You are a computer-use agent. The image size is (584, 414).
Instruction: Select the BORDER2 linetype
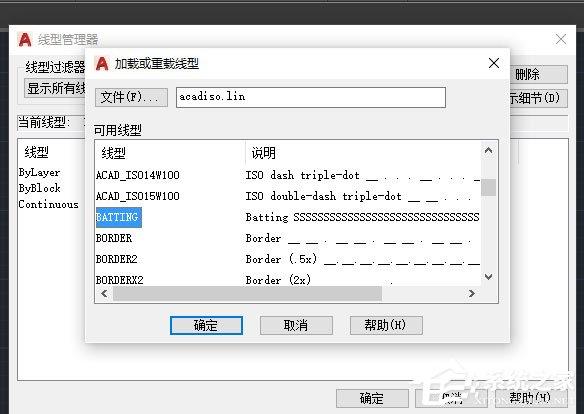117,259
